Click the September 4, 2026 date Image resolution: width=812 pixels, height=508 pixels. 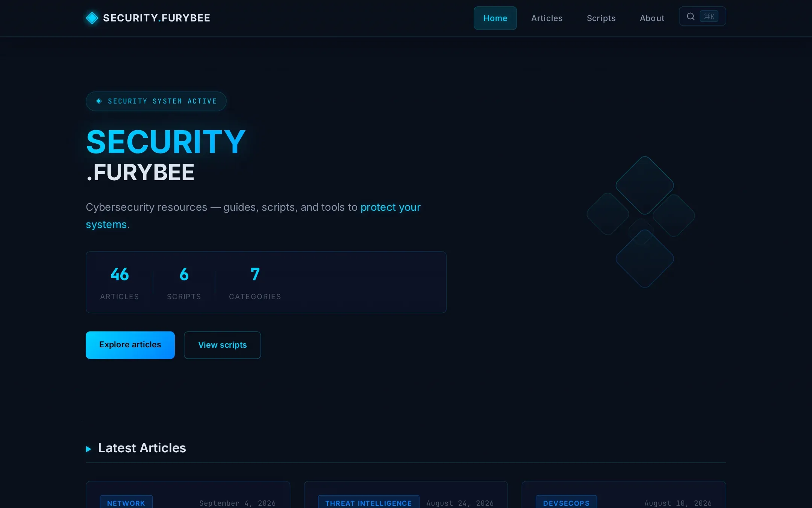pos(237,503)
